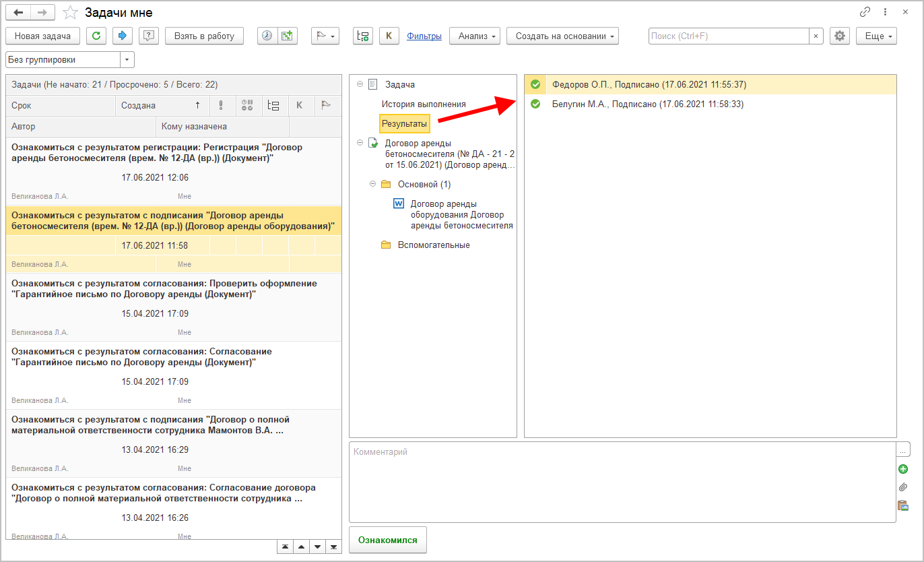Collapse the Основной (1) folder
The image size is (924, 562).
coord(372,184)
